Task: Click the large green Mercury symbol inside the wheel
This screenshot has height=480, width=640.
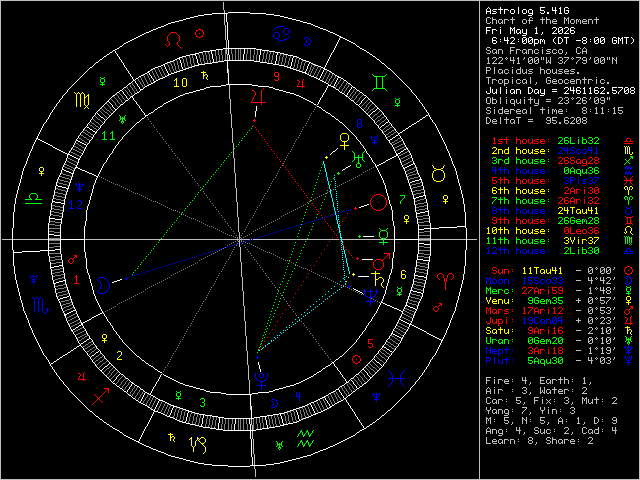Action: tap(384, 236)
